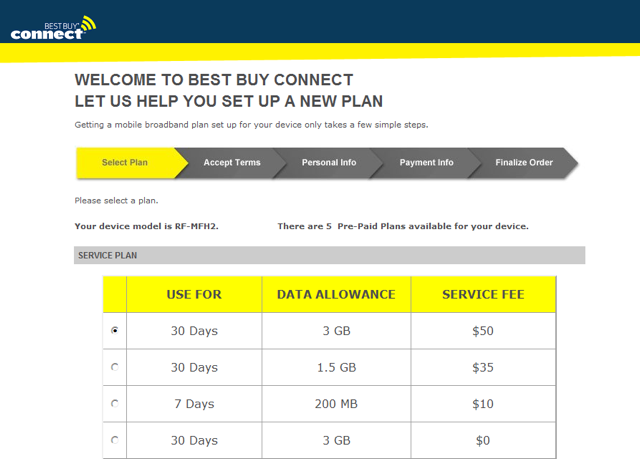
Task: Click the 1.5 GB data allowance cell
Action: 335,367
